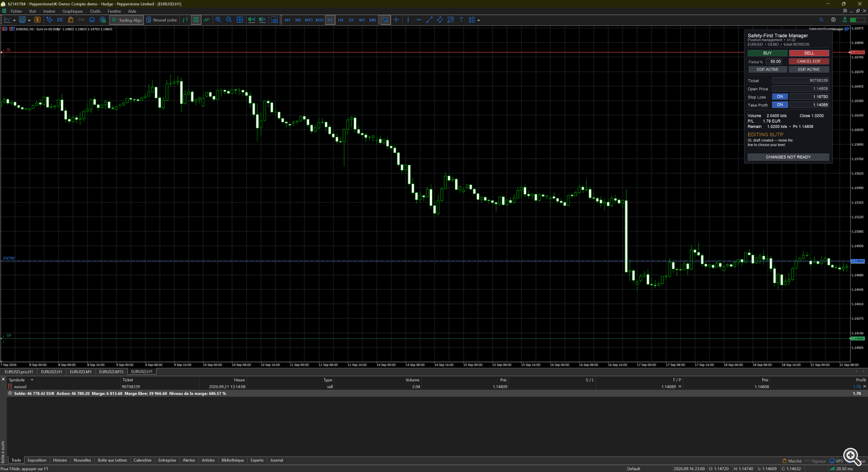The height and width of the screenshot is (472, 868).
Task: Select the crosshair tool
Action: point(396,20)
